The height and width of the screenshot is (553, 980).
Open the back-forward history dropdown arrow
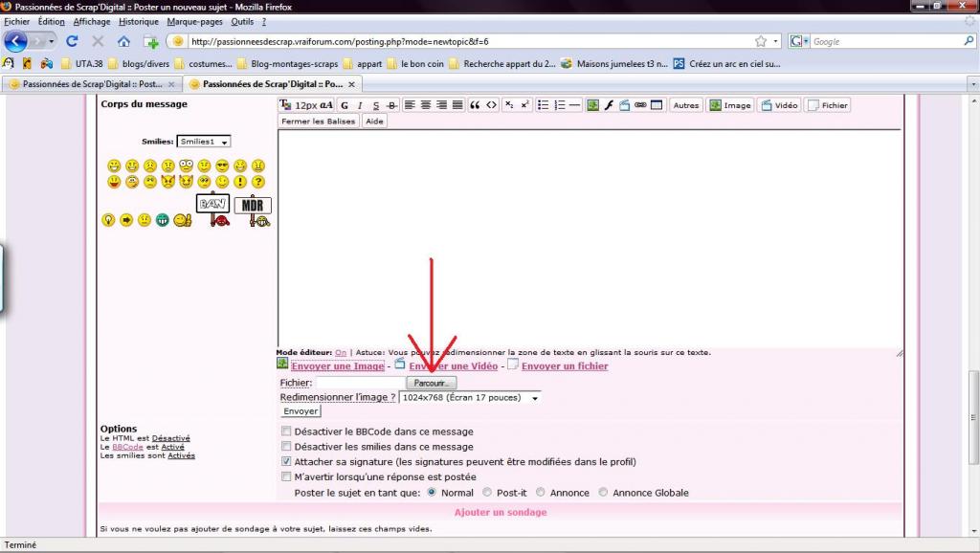pyautogui.click(x=52, y=41)
